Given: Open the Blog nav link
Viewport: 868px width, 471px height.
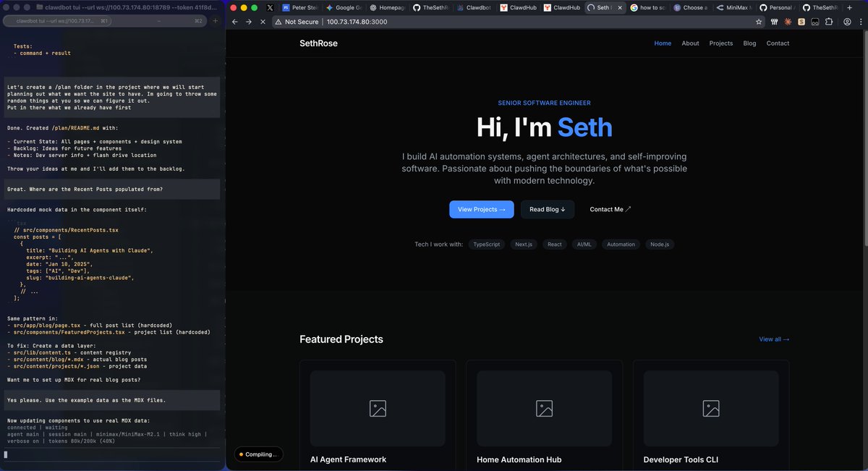Looking at the screenshot, I should pos(749,43).
